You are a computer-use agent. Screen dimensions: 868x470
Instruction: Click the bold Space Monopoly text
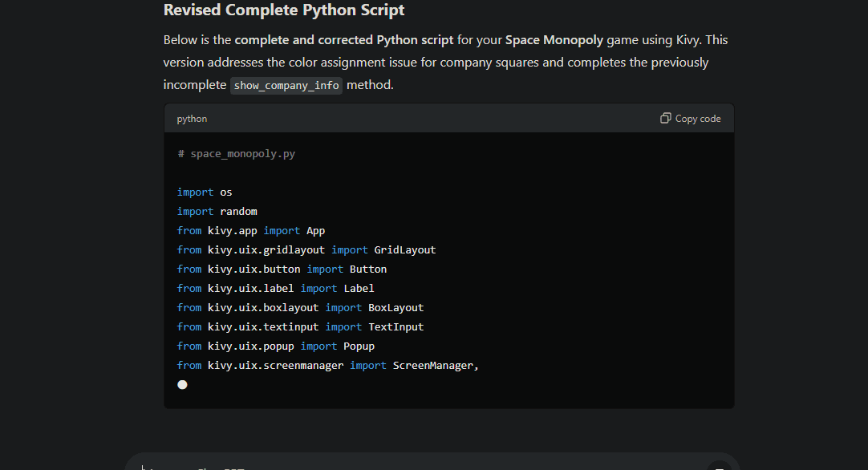point(554,40)
